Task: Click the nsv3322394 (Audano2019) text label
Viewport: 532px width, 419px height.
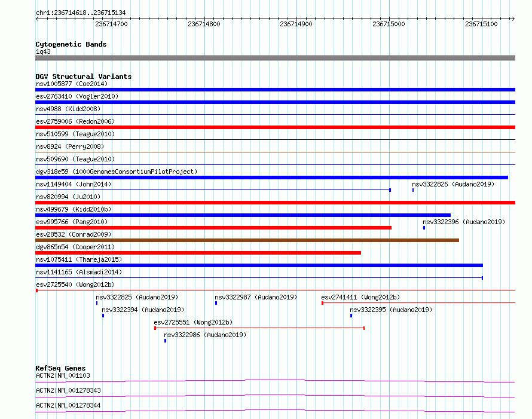Action: coord(143,310)
